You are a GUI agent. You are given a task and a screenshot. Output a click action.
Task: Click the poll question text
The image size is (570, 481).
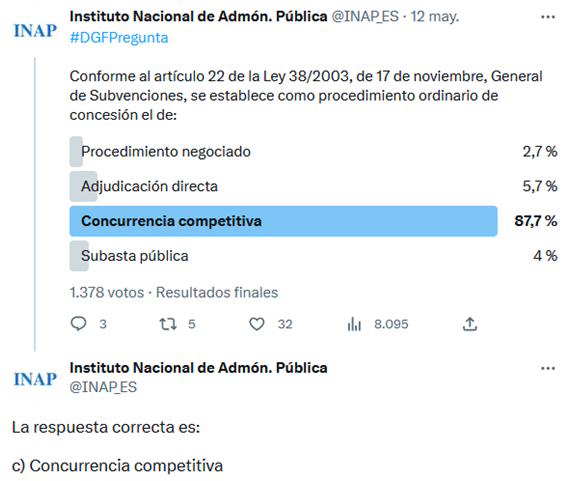(306, 96)
